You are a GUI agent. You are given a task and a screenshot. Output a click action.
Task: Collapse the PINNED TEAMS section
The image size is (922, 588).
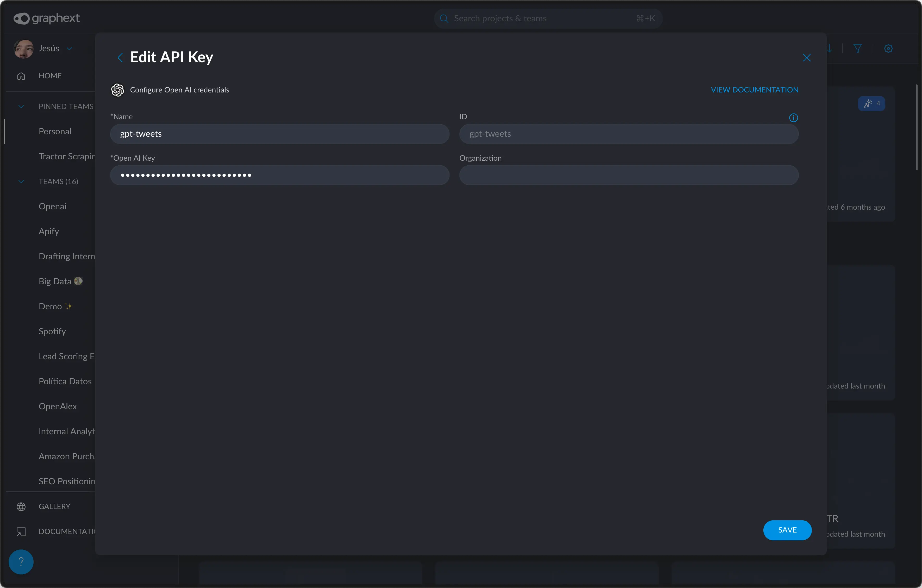tap(21, 107)
